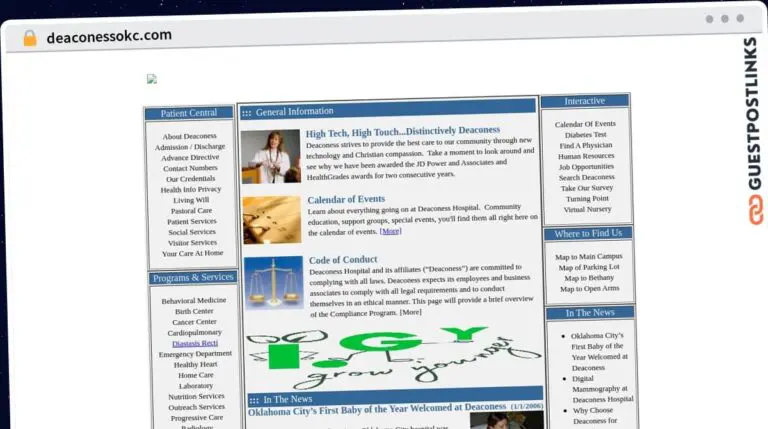Open Visitor Services

(x=192, y=242)
